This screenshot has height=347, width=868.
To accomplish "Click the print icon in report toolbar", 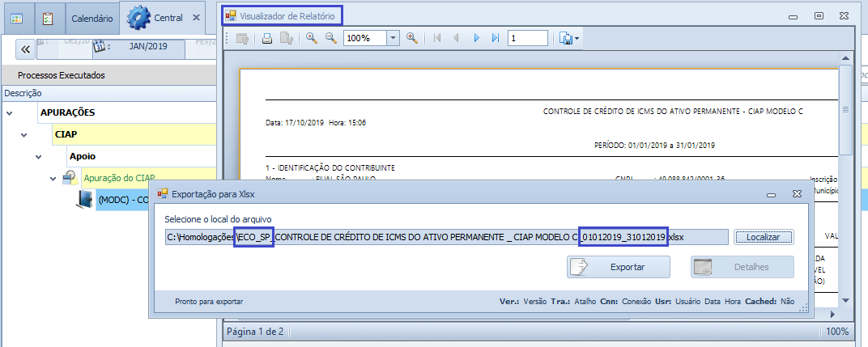I will [266, 38].
